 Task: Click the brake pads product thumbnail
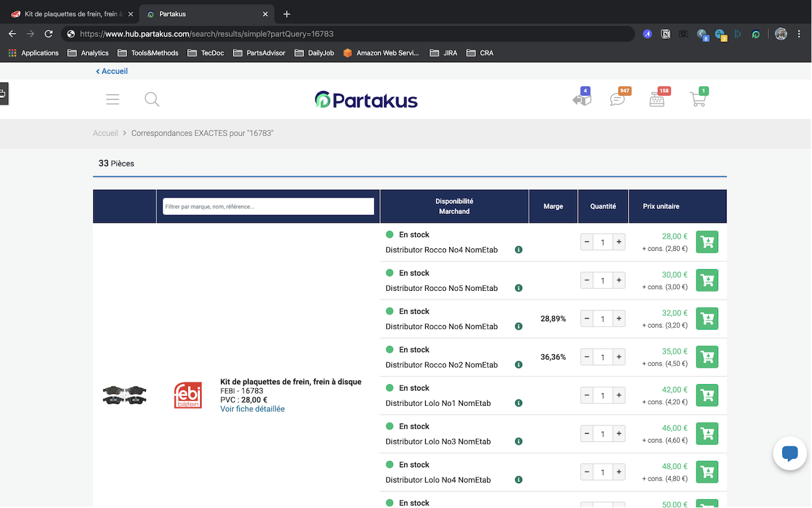pos(124,395)
